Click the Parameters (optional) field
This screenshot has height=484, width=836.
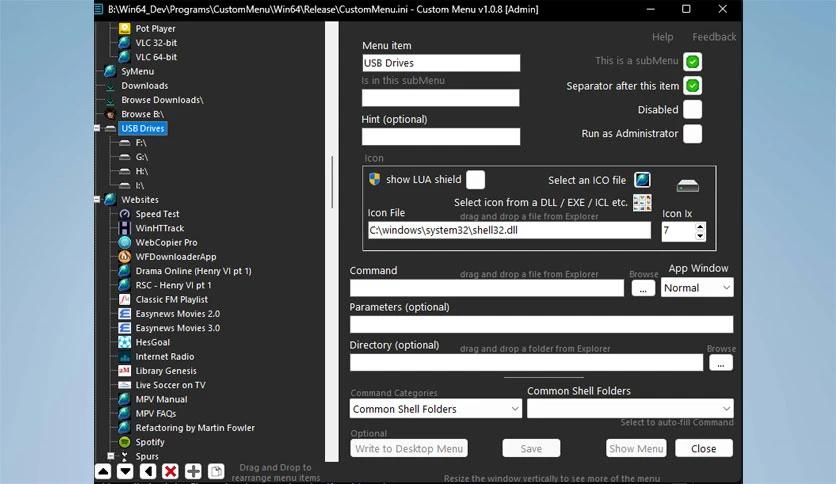(x=541, y=324)
